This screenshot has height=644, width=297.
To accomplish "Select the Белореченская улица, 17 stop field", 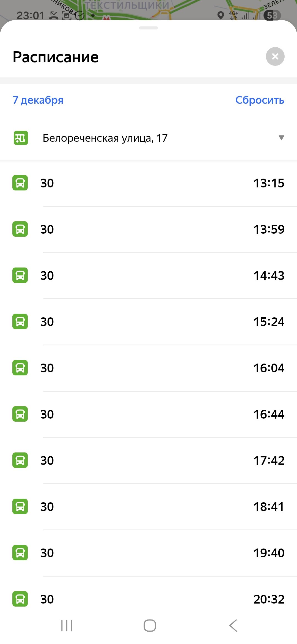I will coord(105,138).
